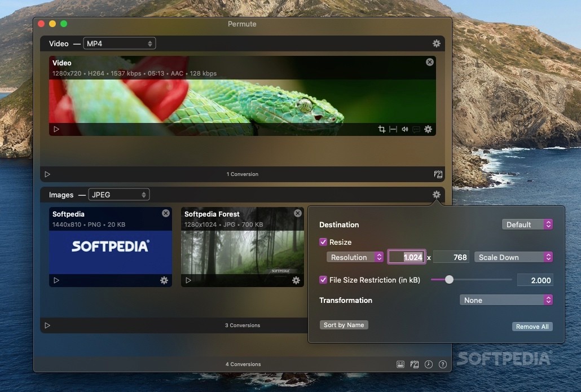Click the height field showing 768
The width and height of the screenshot is (581, 392).
[451, 257]
